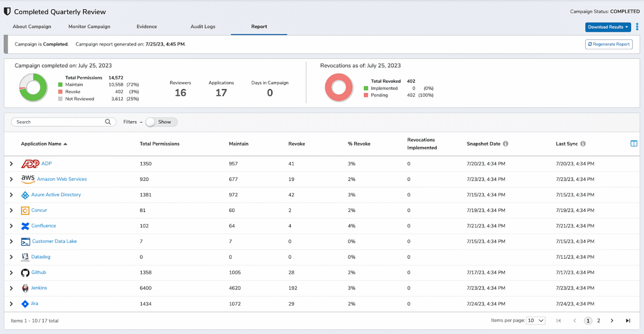Open the Download Results dropdown
Image resolution: width=644 pixels, height=334 pixels.
click(608, 27)
